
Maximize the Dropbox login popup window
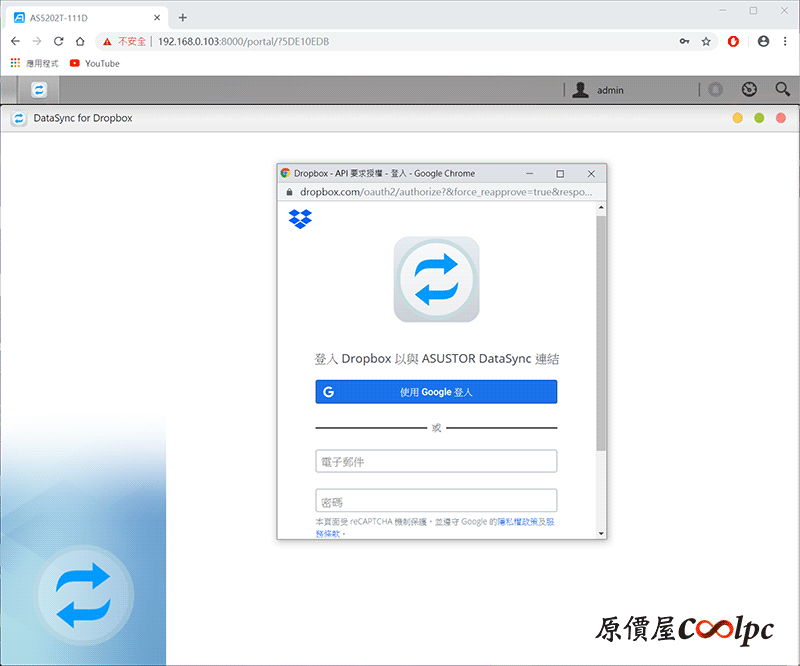(560, 174)
